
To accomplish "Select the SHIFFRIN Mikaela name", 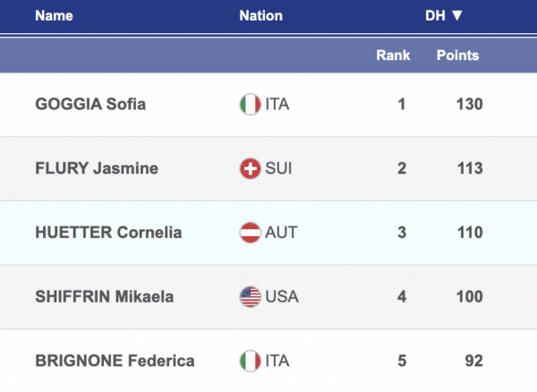I will pyautogui.click(x=106, y=297).
